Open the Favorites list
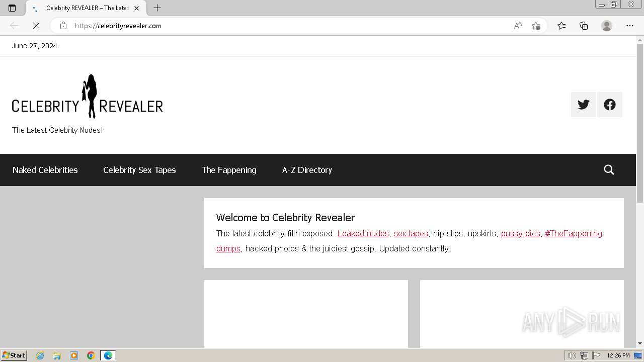Screen dimensions: 644x362 tap(561, 26)
